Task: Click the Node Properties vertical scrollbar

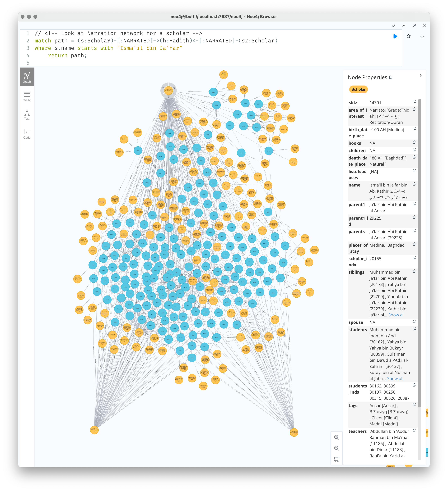Action: [420, 253]
